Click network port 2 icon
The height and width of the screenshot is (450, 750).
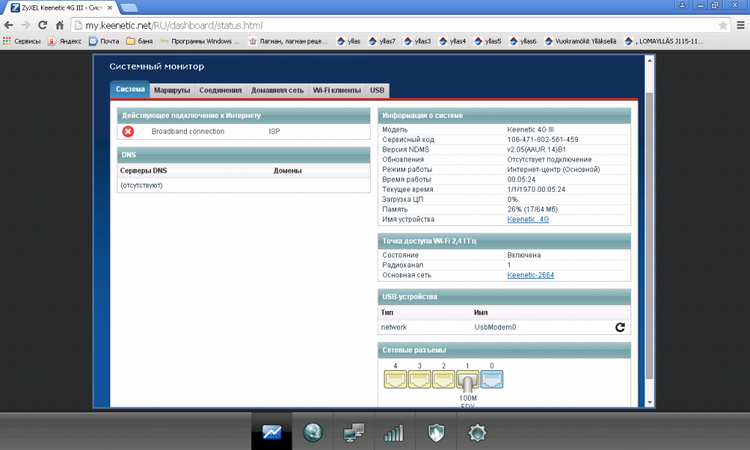pyautogui.click(x=443, y=379)
